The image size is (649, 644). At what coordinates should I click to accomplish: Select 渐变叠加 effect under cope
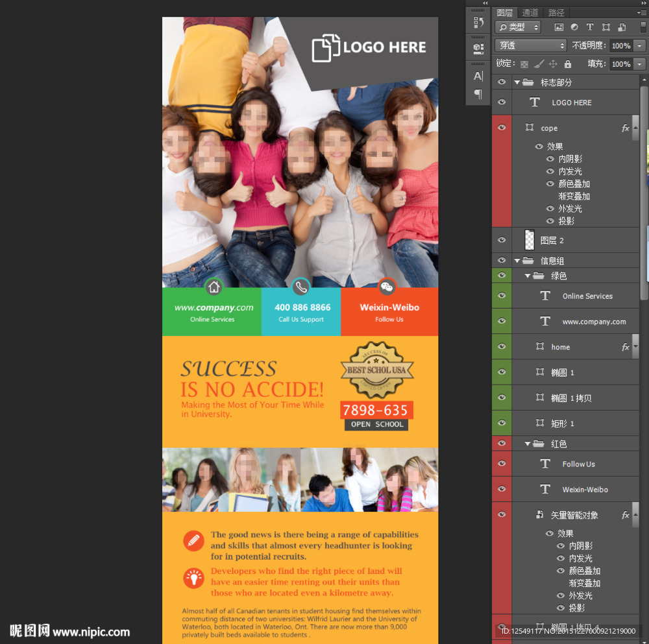tap(574, 196)
